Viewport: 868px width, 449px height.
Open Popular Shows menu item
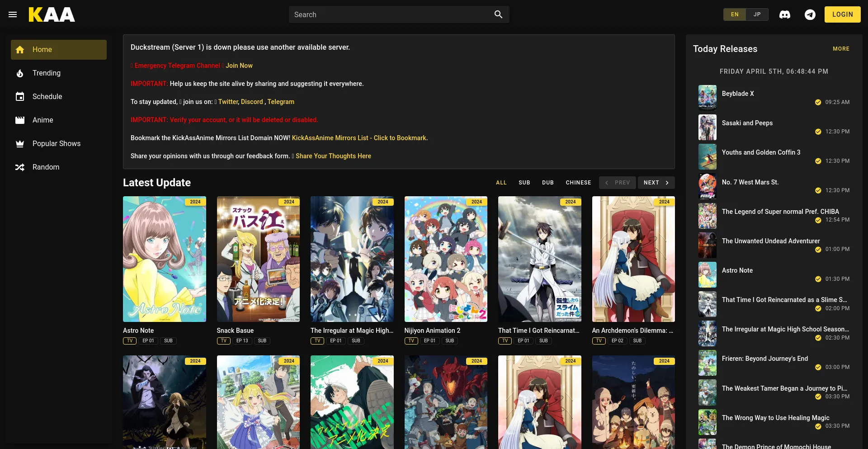point(59,144)
